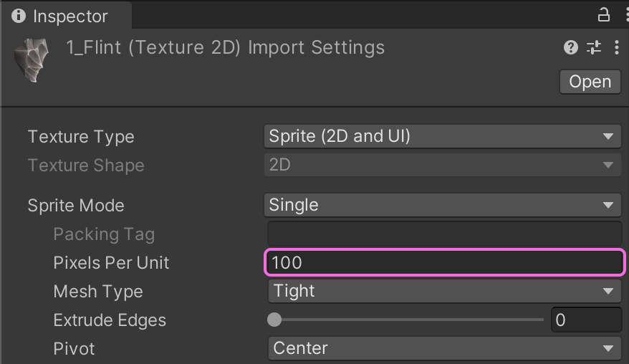629x364 pixels.
Task: Click the 1_Flint Import Settings title
Action: 226,48
